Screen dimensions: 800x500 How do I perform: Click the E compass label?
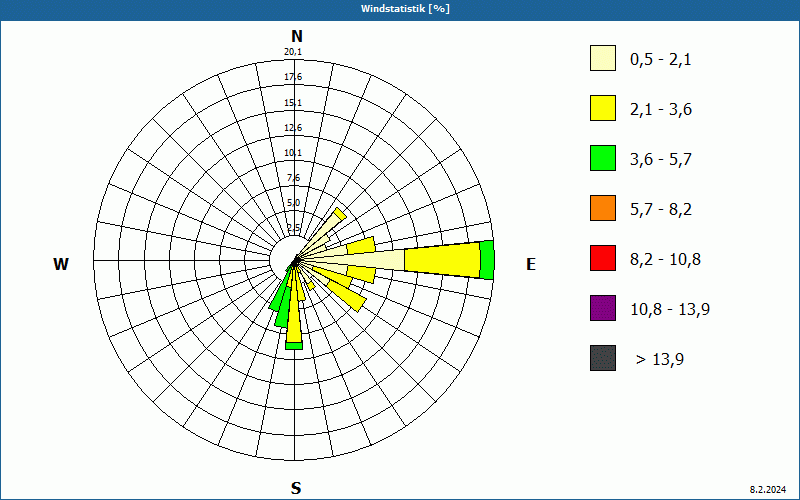[x=531, y=264]
